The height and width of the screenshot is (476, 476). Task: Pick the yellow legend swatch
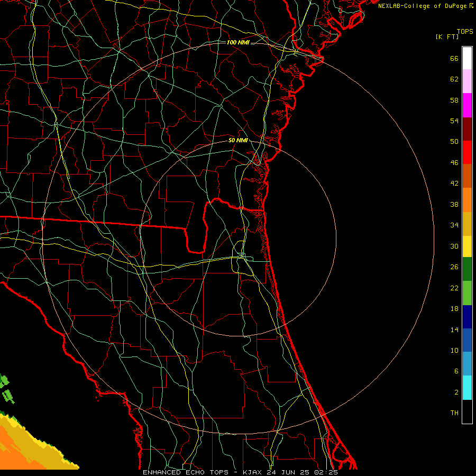tap(467, 246)
